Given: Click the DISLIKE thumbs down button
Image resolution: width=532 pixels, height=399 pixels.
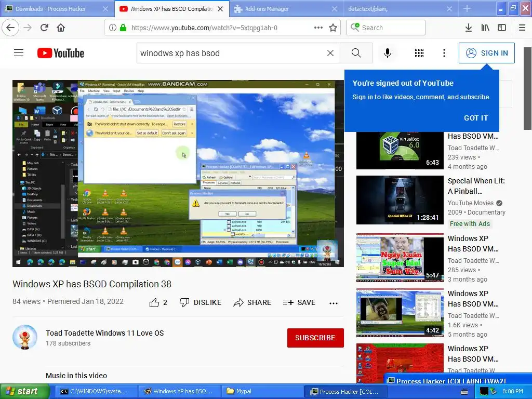Looking at the screenshot, I should tap(201, 302).
